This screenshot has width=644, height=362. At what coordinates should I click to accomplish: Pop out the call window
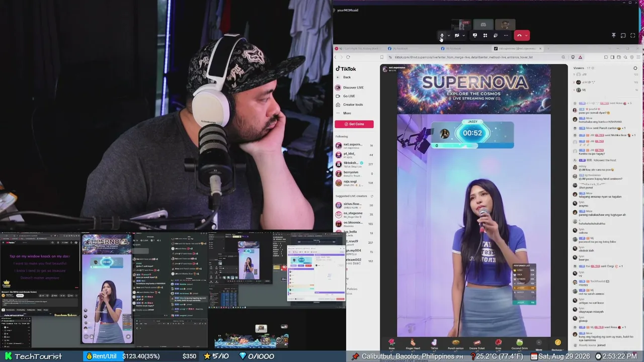(623, 36)
